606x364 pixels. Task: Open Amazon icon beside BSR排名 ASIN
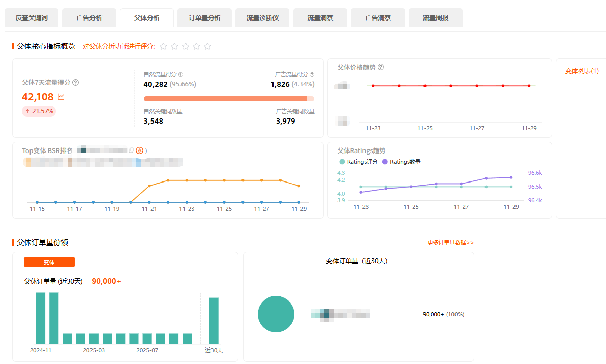pos(139,150)
